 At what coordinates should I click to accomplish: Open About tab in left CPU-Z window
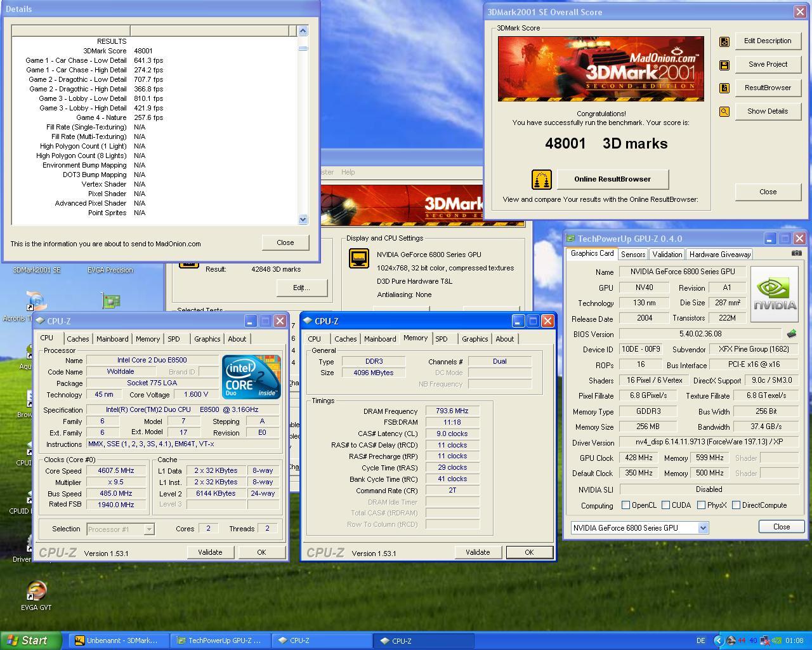coord(237,339)
